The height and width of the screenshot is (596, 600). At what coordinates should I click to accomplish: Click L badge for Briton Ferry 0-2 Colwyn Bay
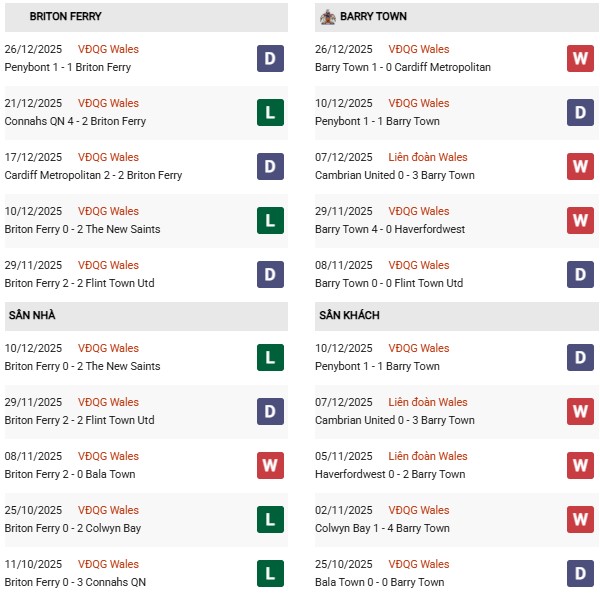click(271, 519)
